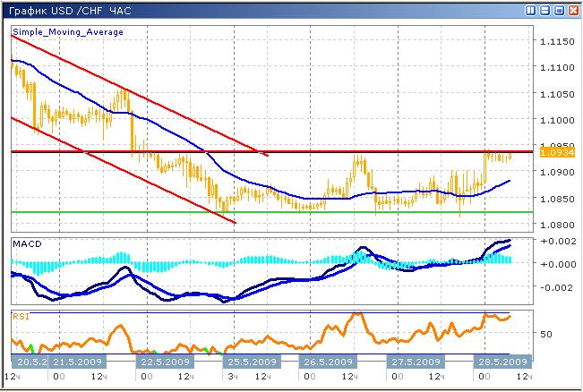Click the vertical tile icon in title bar
This screenshot has height=392, width=583.
tap(531, 10)
